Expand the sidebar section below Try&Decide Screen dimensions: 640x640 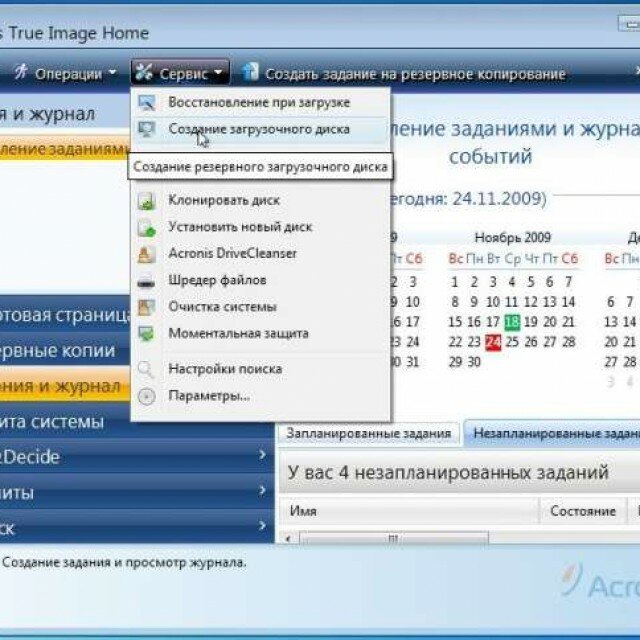(263, 490)
